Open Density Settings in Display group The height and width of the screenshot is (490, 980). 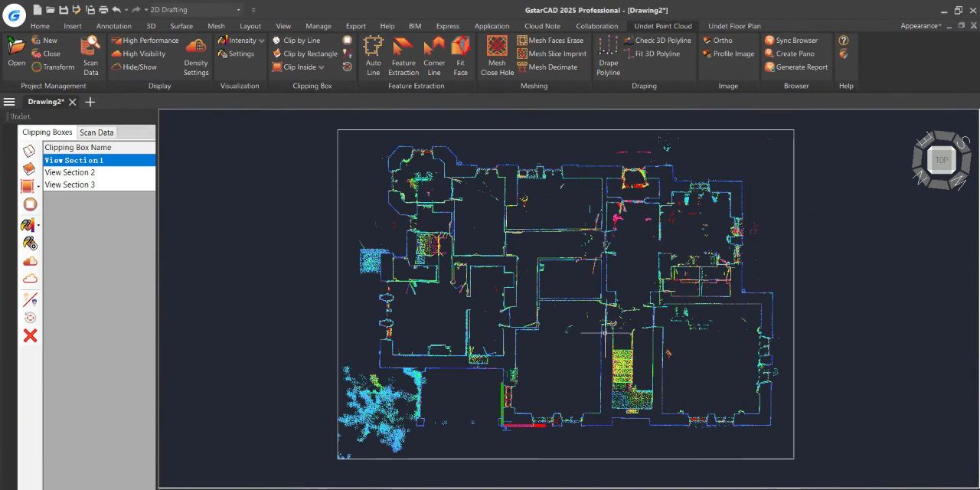pos(196,57)
